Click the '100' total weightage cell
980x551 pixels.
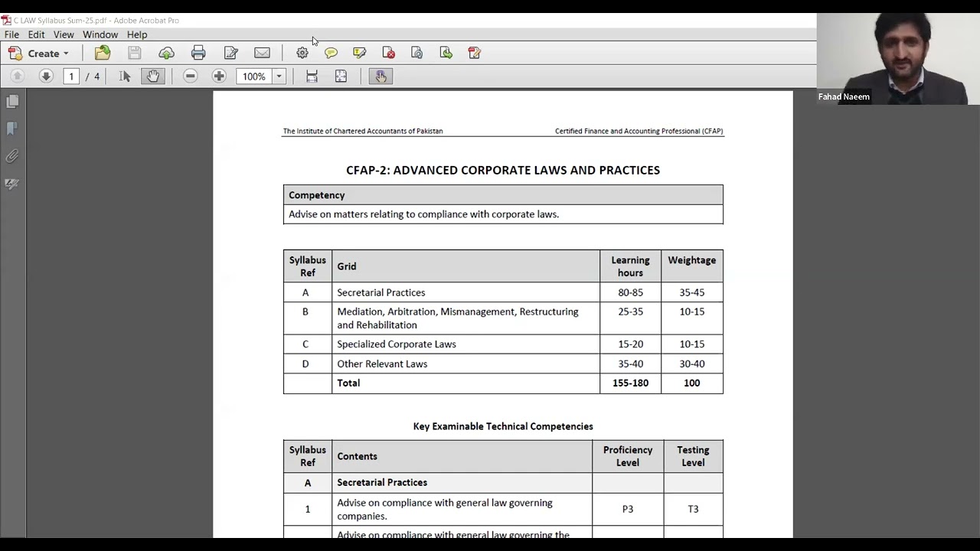[x=692, y=383]
